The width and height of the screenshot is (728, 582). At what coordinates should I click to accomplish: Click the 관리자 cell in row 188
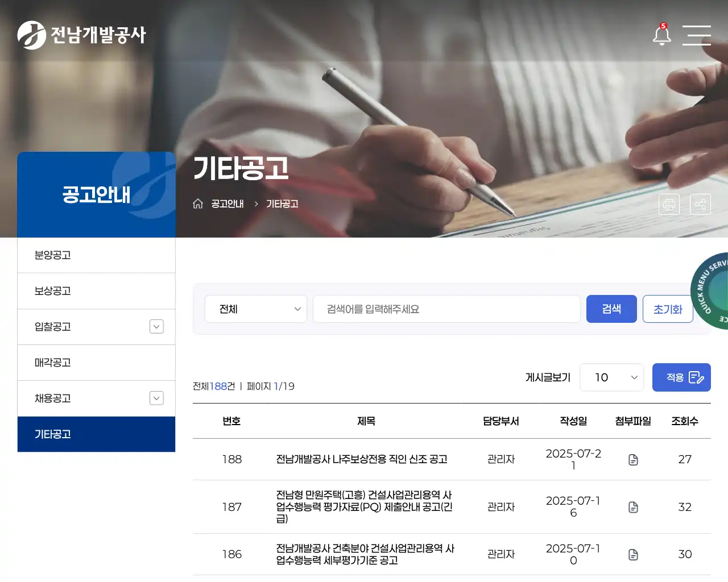coord(501,459)
